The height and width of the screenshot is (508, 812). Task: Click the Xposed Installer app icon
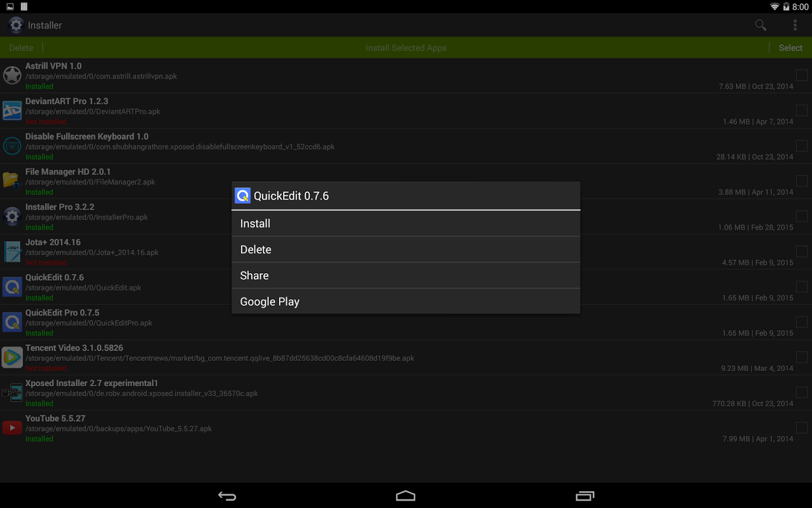(12, 393)
